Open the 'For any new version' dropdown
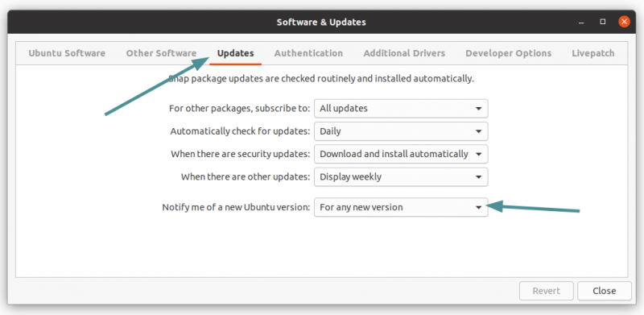Image resolution: width=644 pixels, height=315 pixels. click(x=401, y=207)
